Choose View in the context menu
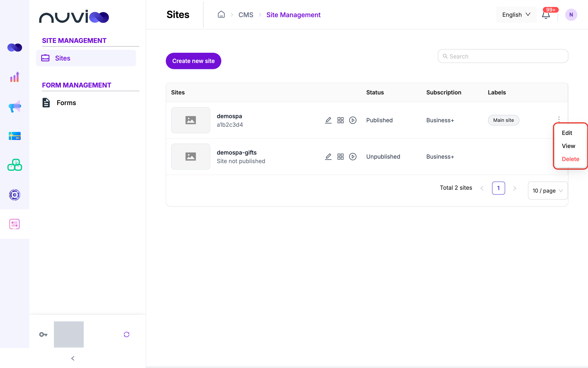The image size is (588, 368). [x=568, y=146]
